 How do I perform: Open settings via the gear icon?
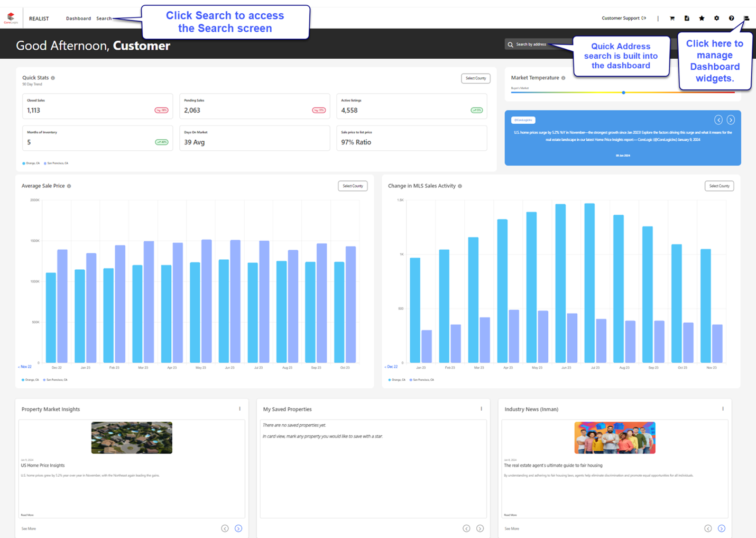(x=716, y=19)
